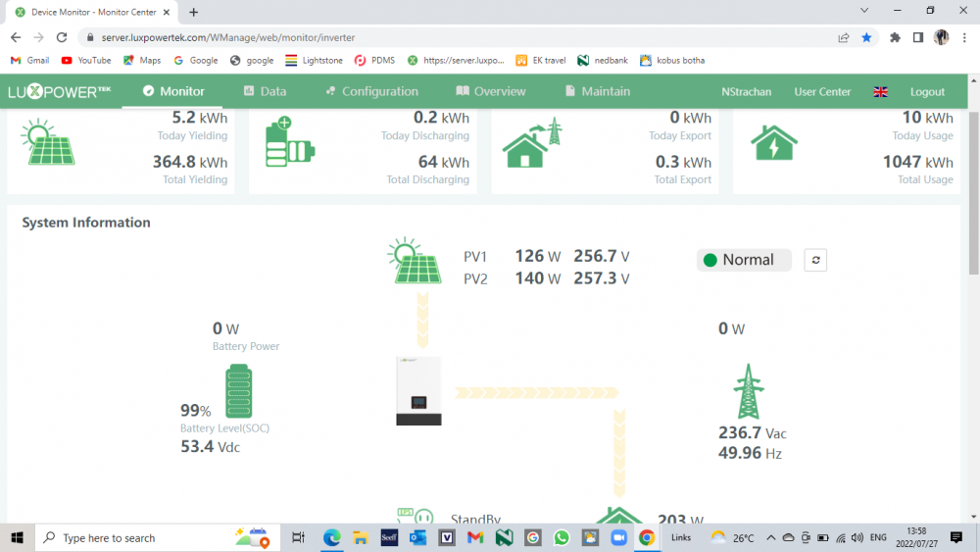Open Zoom from the taskbar
The height and width of the screenshot is (552, 980).
[618, 537]
